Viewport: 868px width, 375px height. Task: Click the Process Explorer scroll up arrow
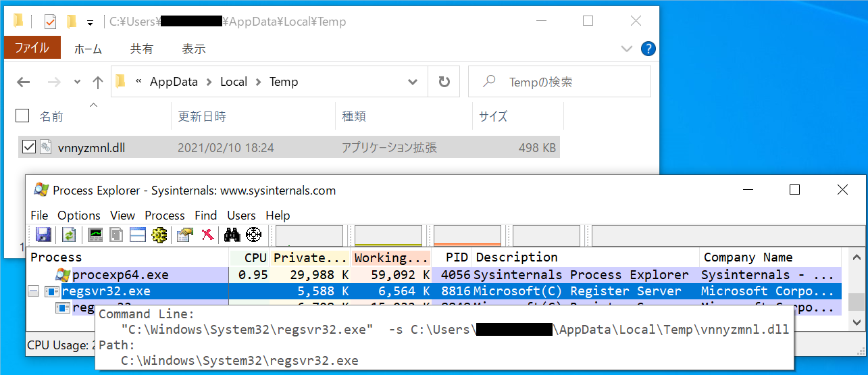[x=855, y=257]
